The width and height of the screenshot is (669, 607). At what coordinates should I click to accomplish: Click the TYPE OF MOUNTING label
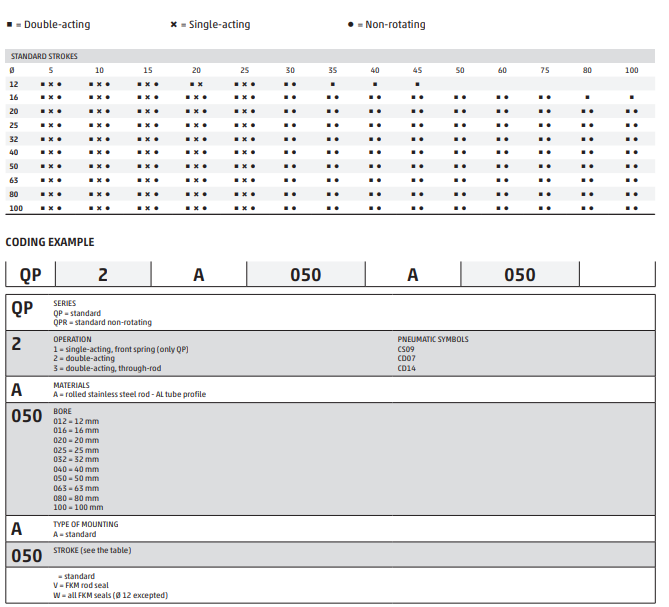click(x=85, y=525)
